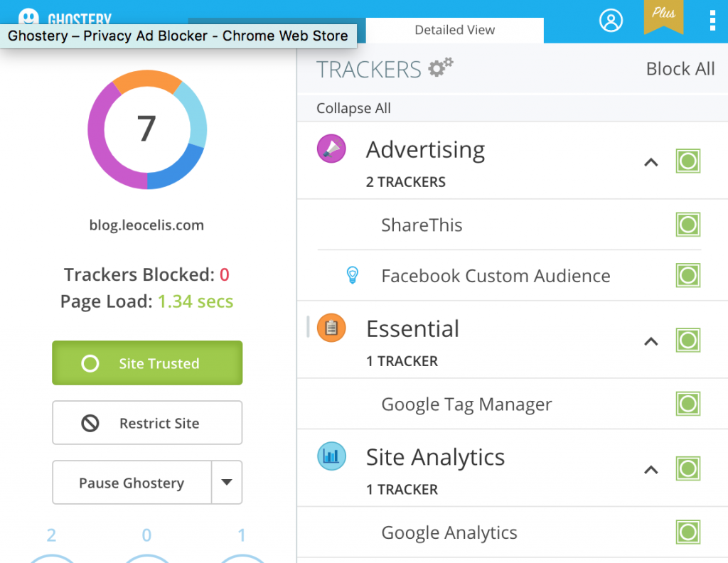Click the TRACKERS panel heading
Image resolution: width=728 pixels, height=563 pixels.
coord(369,69)
